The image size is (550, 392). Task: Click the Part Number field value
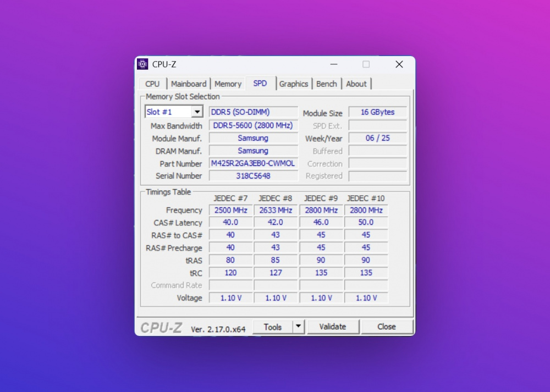click(x=253, y=163)
